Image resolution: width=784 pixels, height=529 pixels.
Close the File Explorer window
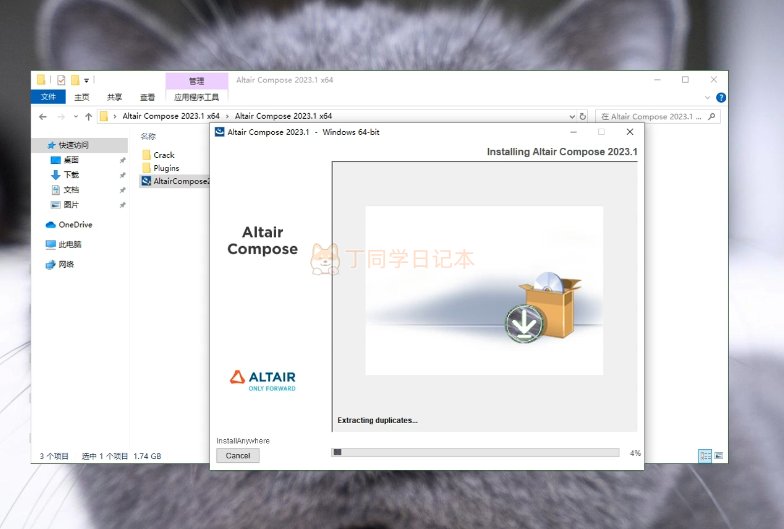point(714,80)
